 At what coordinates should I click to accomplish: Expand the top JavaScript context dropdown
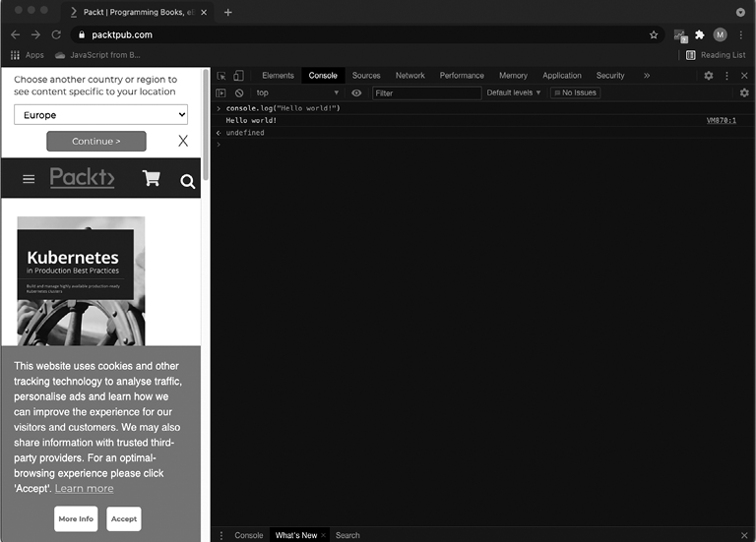click(x=297, y=92)
